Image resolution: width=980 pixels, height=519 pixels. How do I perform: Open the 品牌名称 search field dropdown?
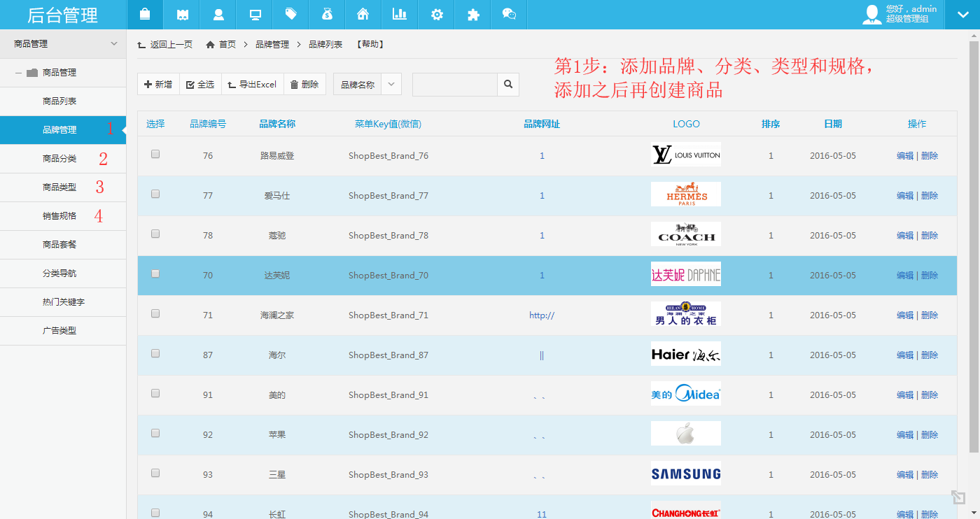pyautogui.click(x=391, y=84)
